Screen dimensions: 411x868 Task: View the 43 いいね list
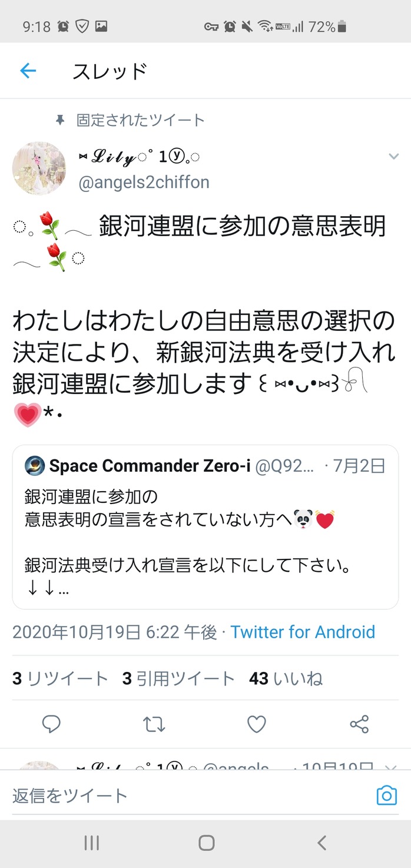(286, 679)
